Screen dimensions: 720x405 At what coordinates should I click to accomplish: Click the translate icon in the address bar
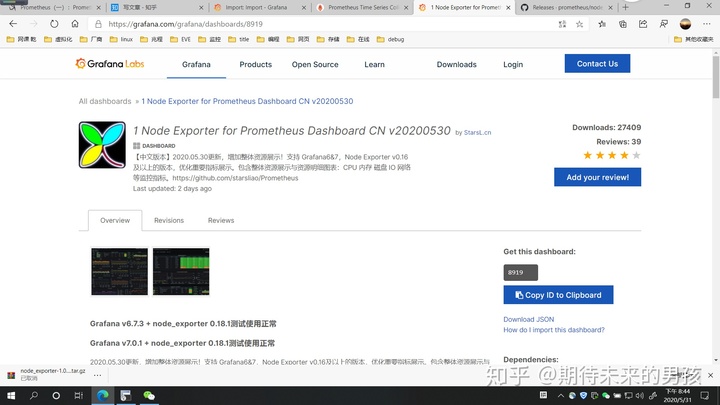pyautogui.click(x=562, y=24)
